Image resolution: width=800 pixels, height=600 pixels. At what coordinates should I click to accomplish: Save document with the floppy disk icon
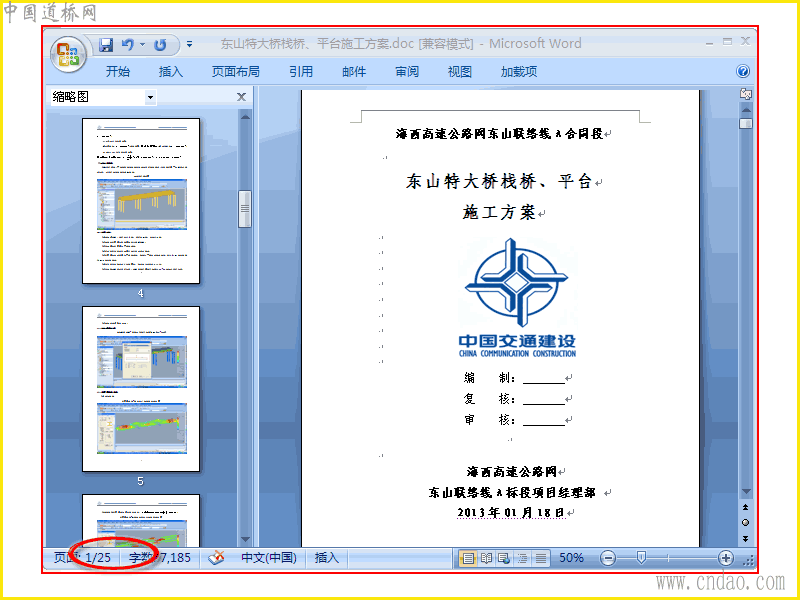coord(106,45)
